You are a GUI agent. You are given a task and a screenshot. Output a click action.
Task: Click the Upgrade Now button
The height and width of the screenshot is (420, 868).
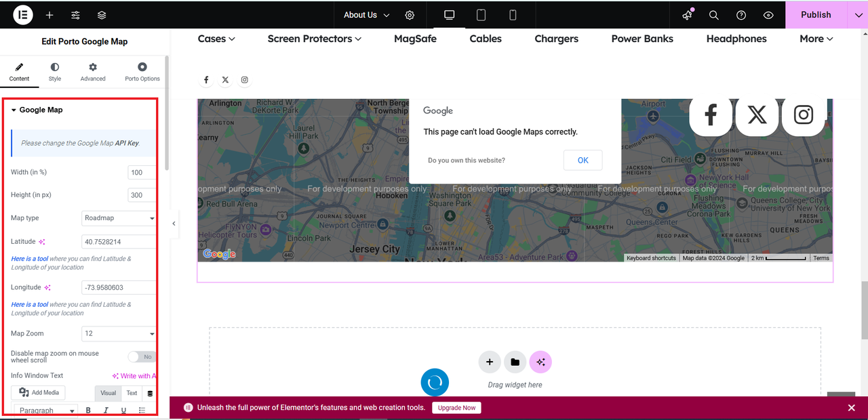tap(456, 408)
